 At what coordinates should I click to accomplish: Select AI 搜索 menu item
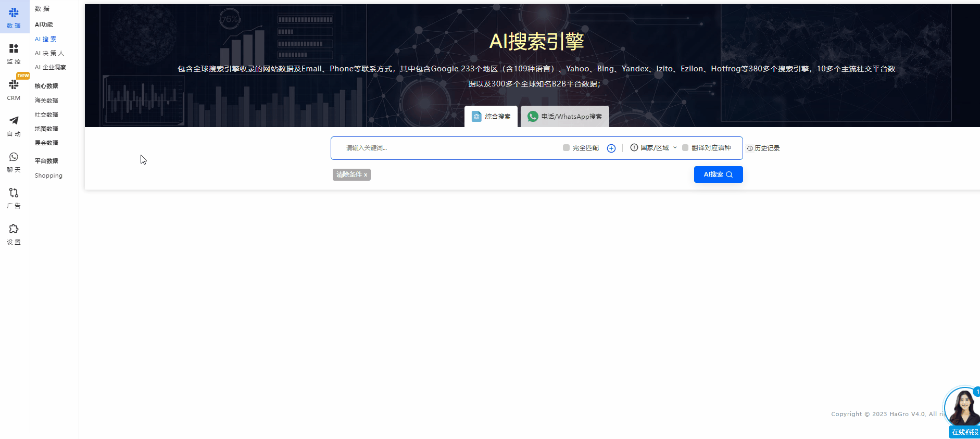click(46, 39)
